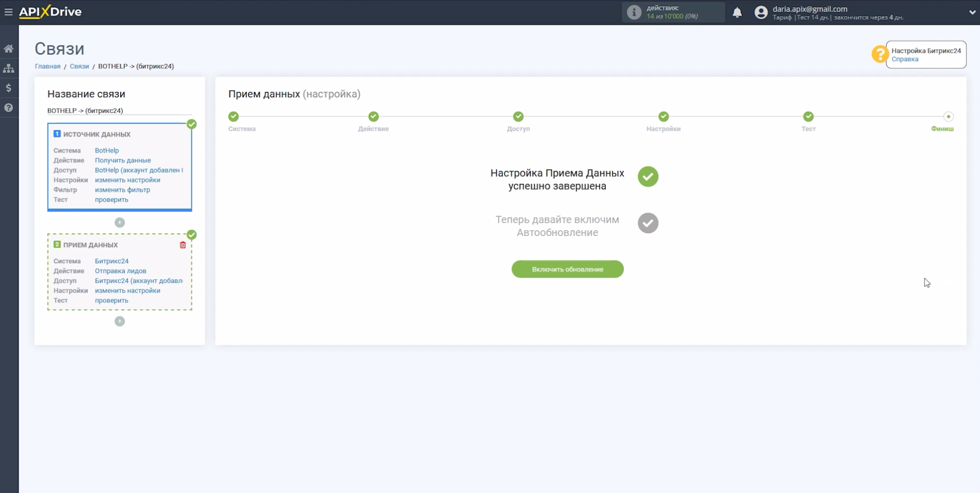This screenshot has width=980, height=493.
Task: Click the Получить данные action link
Action: coord(123,160)
